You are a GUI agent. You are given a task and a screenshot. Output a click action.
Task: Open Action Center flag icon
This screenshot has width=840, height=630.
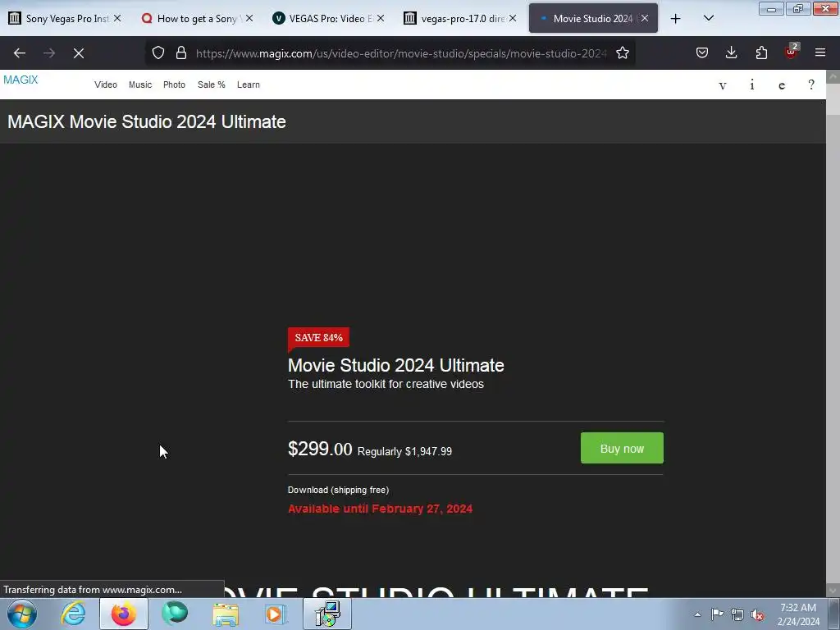coord(717,614)
